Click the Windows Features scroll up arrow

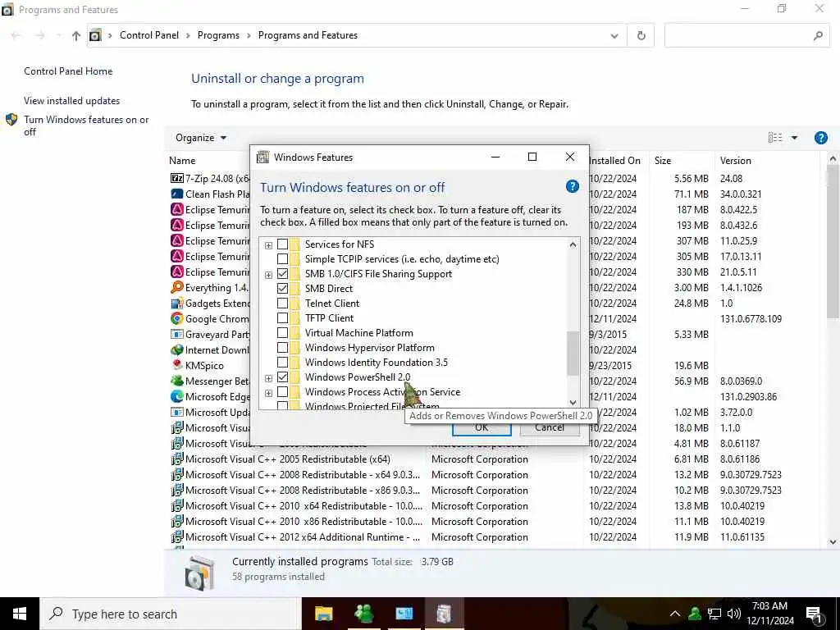[x=573, y=244]
